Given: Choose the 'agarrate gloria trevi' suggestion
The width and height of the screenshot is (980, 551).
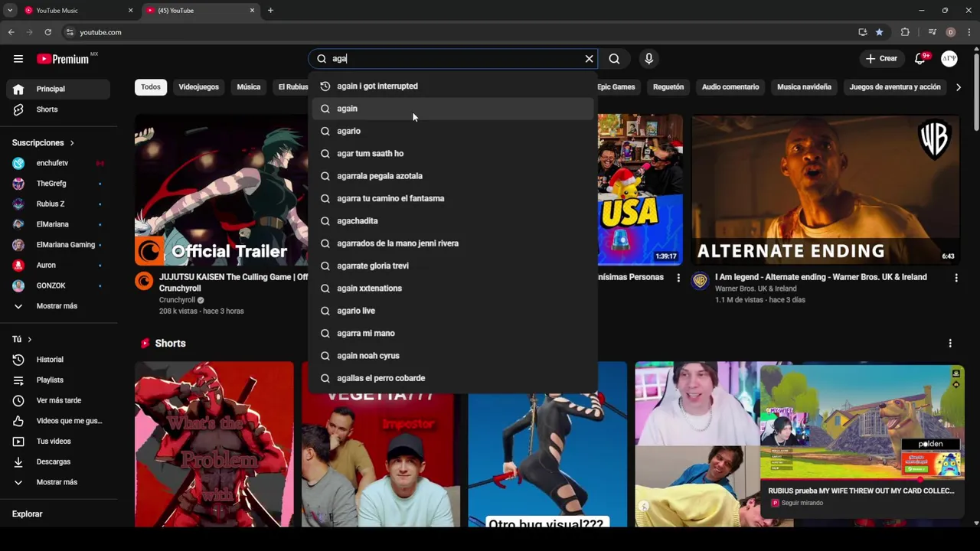Looking at the screenshot, I should 452,266.
